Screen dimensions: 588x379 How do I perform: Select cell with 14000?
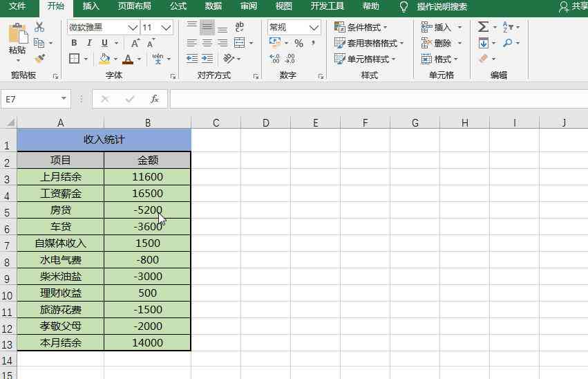[x=147, y=342]
